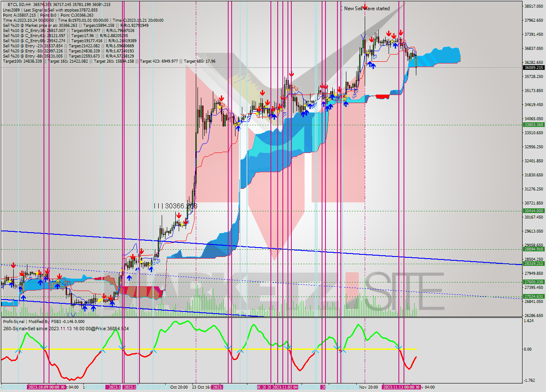Select 'Sell %20 @ Market price' line
The height and width of the screenshot is (392, 546).
coord(76,25)
